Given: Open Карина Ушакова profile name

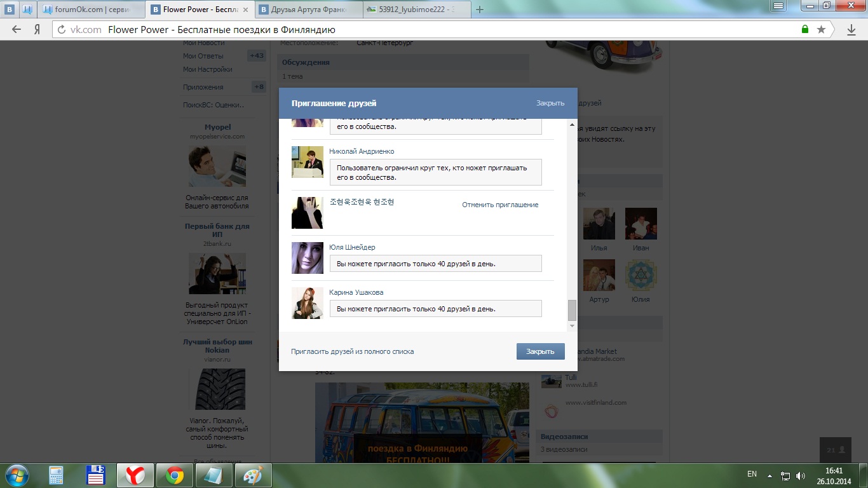Looking at the screenshot, I should [x=356, y=292].
